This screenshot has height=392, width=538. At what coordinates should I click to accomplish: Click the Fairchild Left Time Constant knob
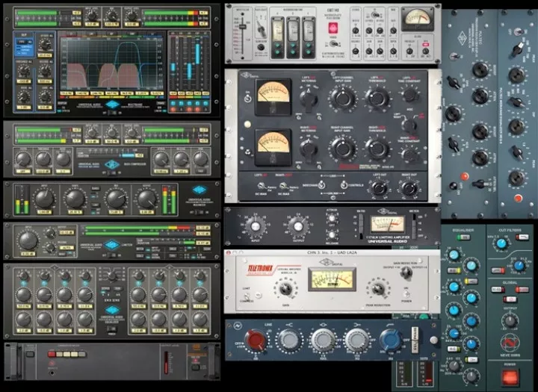(409, 94)
